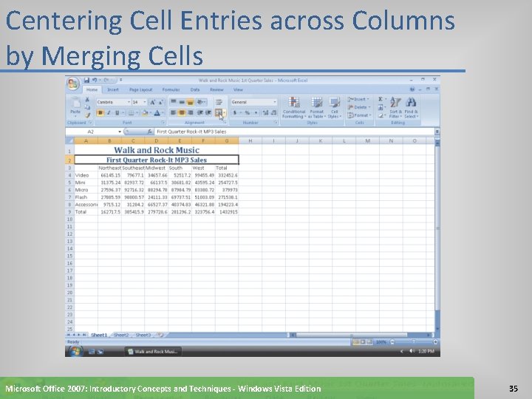Image resolution: width=532 pixels, height=399 pixels.
Task: Align text left in cell
Action: point(173,112)
